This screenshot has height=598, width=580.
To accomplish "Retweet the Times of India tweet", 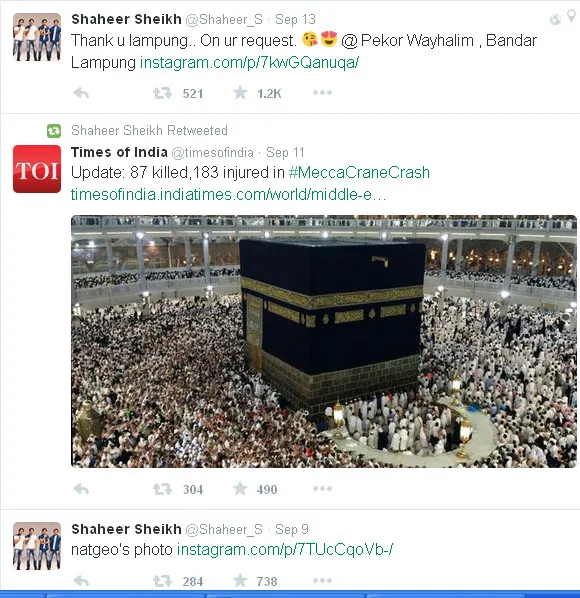I will point(162,489).
